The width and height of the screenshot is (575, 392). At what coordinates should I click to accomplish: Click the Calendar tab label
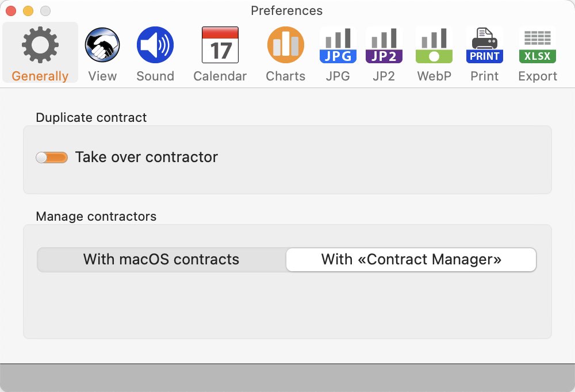(220, 76)
